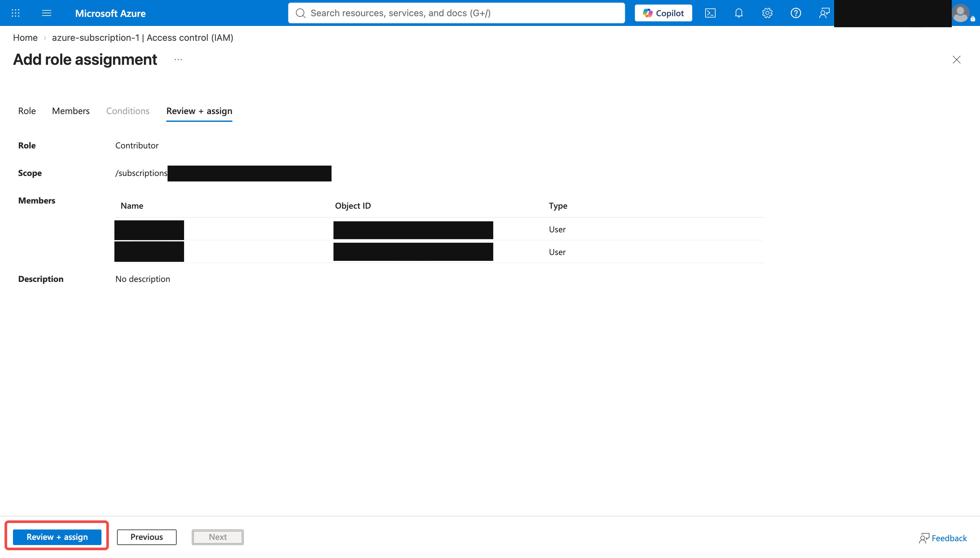Screen dimensions: 980x558
Task: Click the Object ID column header
Action: [353, 206]
